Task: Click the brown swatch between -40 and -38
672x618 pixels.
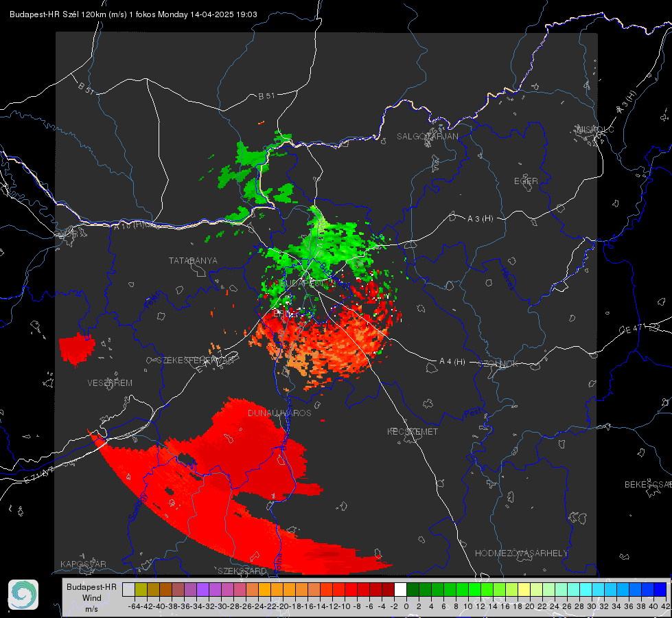Action: point(165,590)
